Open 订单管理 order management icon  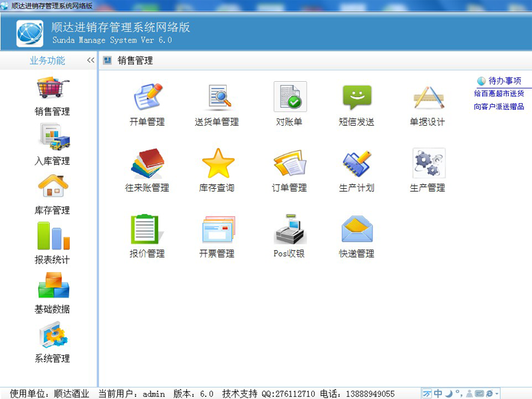pos(289,164)
